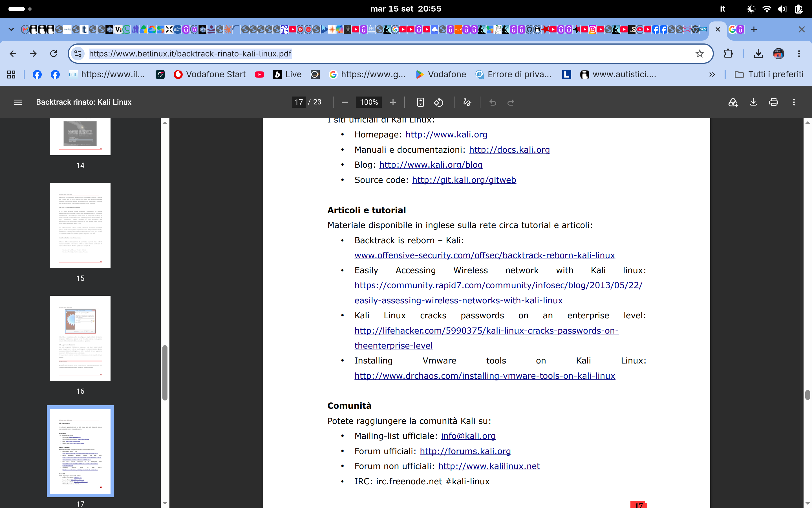Open the browser extensions puzzle icon
812x508 pixels.
click(729, 53)
